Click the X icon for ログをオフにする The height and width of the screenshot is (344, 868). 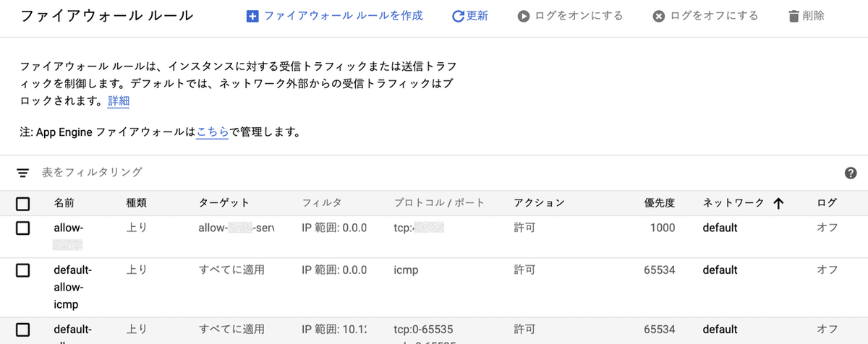click(x=658, y=16)
